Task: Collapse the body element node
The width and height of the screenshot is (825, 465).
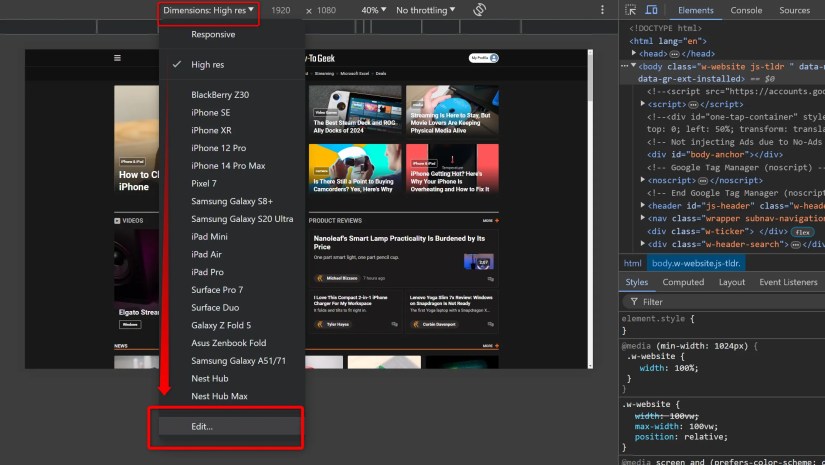Action: click(633, 66)
